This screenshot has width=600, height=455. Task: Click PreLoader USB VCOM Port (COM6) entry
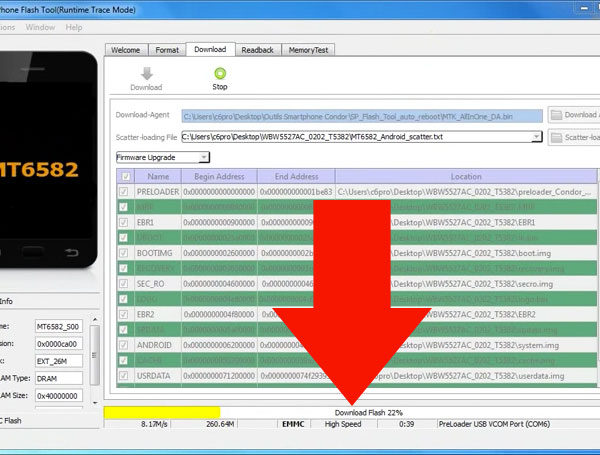click(x=494, y=424)
